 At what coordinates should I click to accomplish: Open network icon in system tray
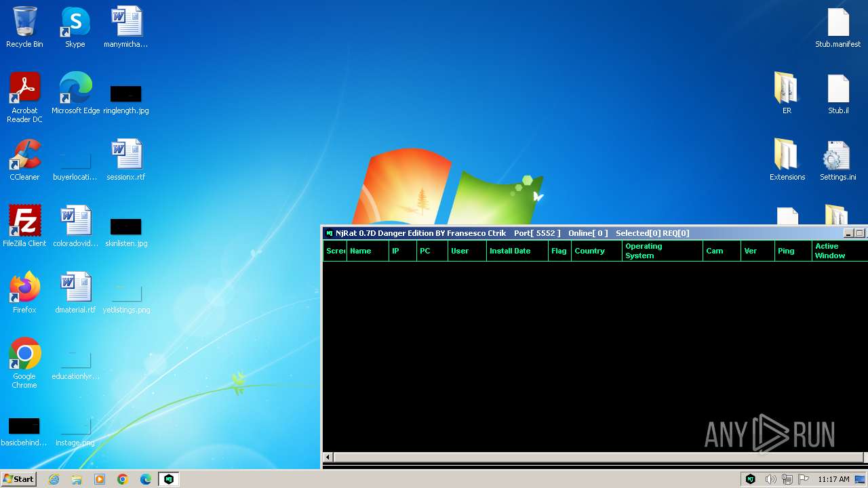point(787,479)
